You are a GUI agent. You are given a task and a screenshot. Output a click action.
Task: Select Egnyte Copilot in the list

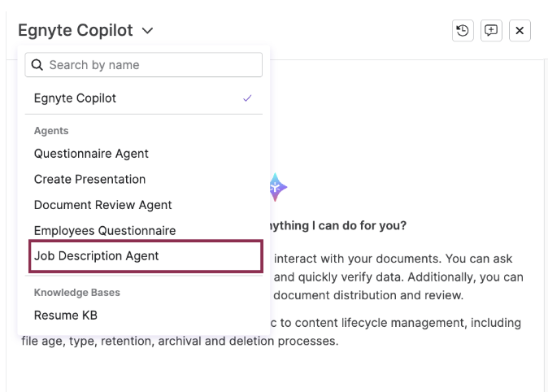tap(144, 98)
